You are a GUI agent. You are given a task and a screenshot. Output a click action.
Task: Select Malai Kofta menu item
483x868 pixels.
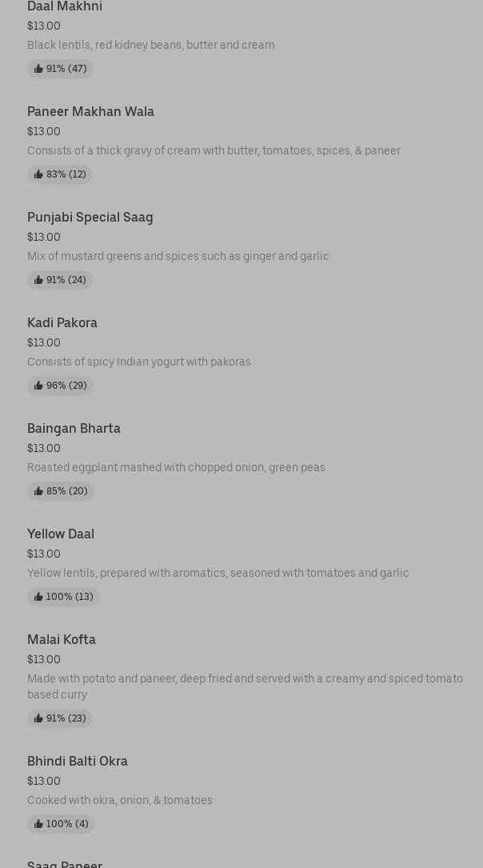62,640
